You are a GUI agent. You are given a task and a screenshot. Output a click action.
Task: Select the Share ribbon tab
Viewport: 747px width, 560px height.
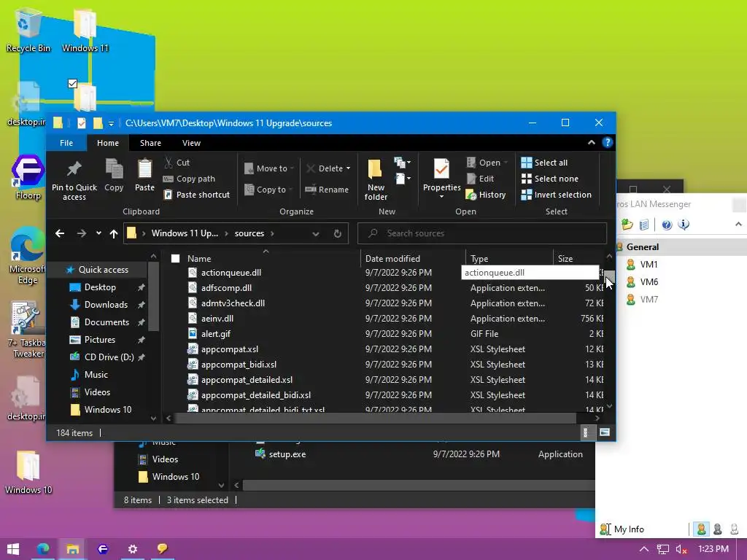click(x=150, y=143)
